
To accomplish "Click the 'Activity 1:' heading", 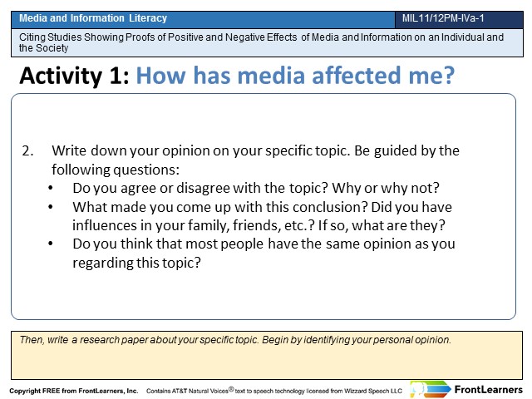I will click(74, 76).
